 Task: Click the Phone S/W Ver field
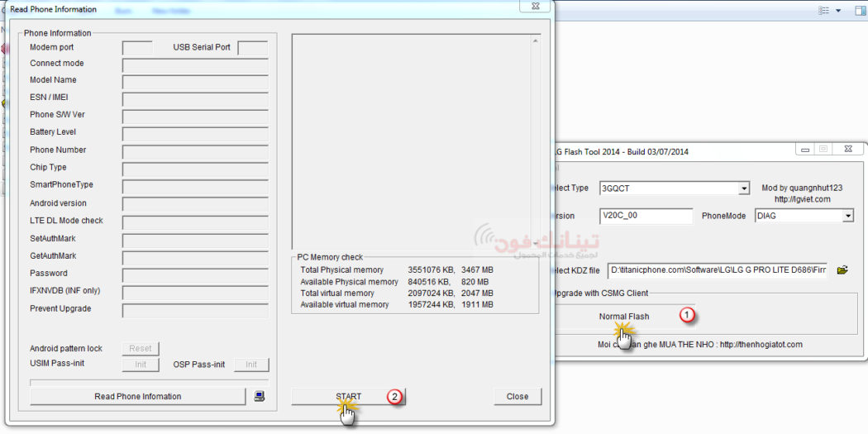[195, 117]
